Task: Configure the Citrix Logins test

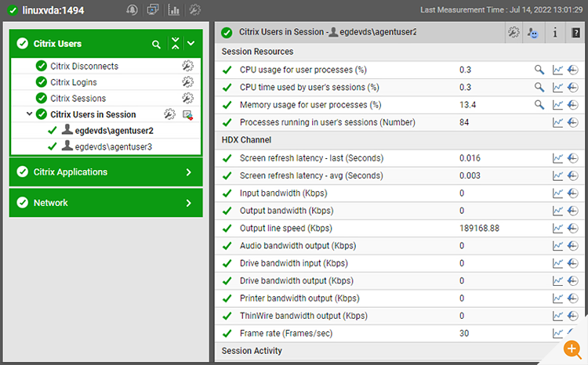Action: click(187, 81)
